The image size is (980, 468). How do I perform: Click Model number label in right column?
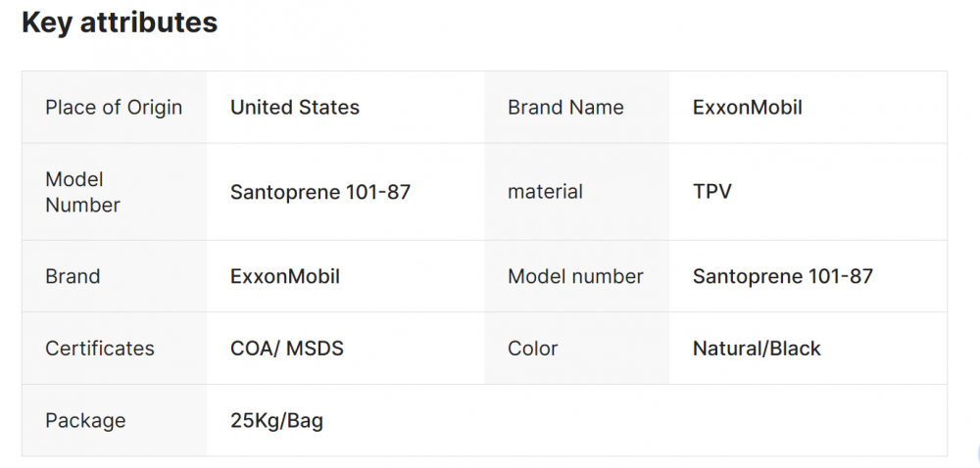[575, 276]
